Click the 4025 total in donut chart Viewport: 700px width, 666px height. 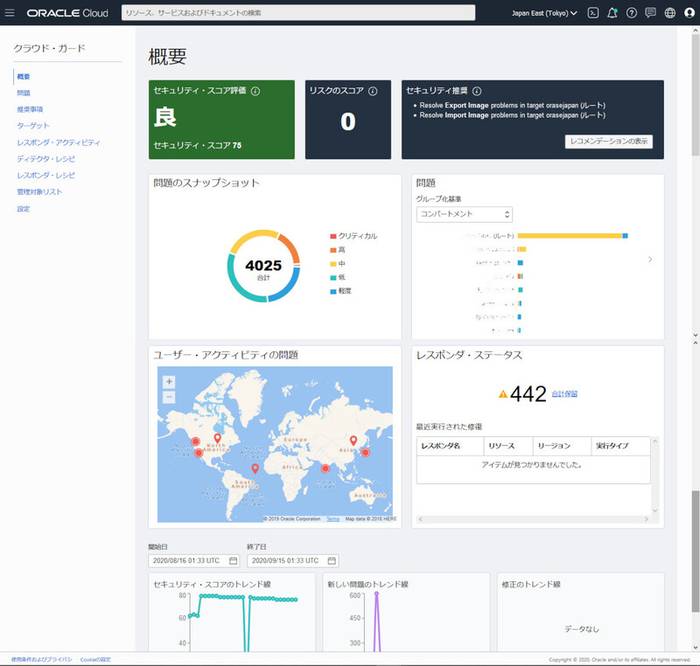click(x=263, y=266)
